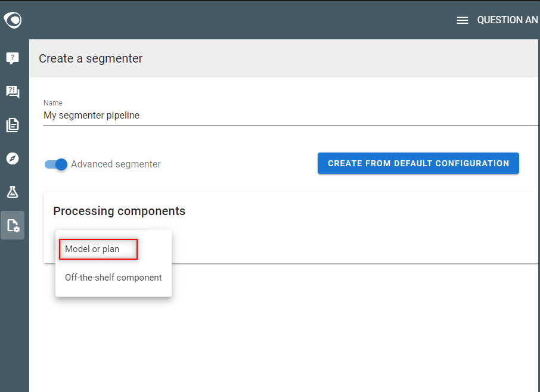Click Create From Default Configuration button
Image resolution: width=540 pixels, height=392 pixels.
[418, 163]
